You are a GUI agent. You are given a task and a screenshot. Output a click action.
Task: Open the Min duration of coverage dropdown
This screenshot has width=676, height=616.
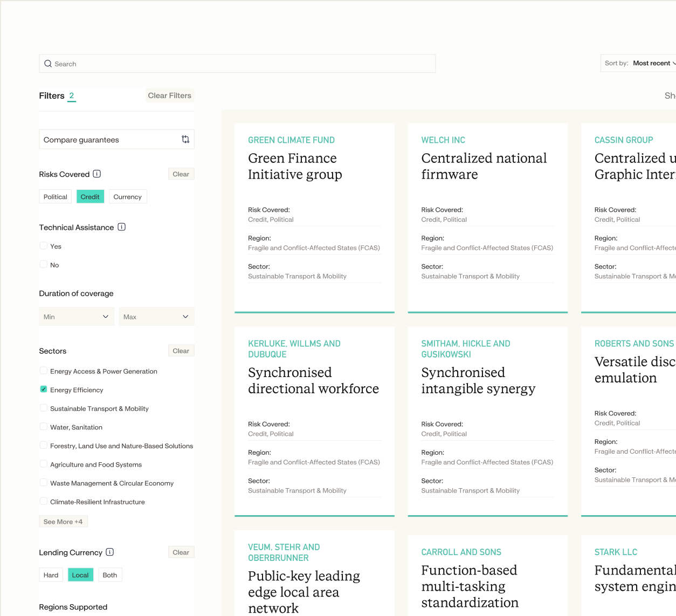click(x=76, y=317)
